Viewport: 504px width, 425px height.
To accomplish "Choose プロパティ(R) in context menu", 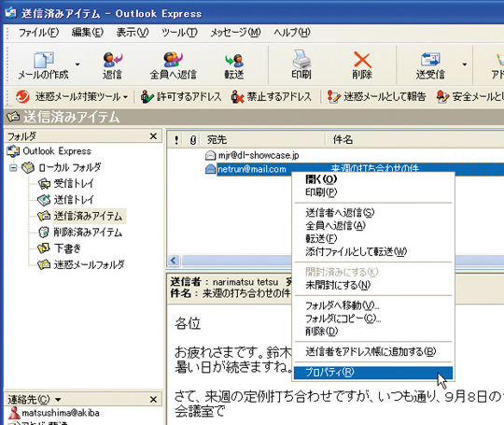I will click(372, 373).
